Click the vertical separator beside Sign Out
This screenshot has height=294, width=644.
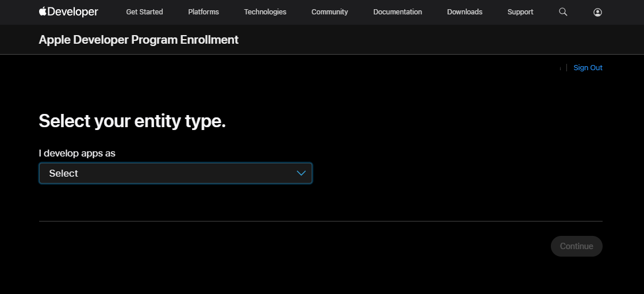tap(567, 68)
